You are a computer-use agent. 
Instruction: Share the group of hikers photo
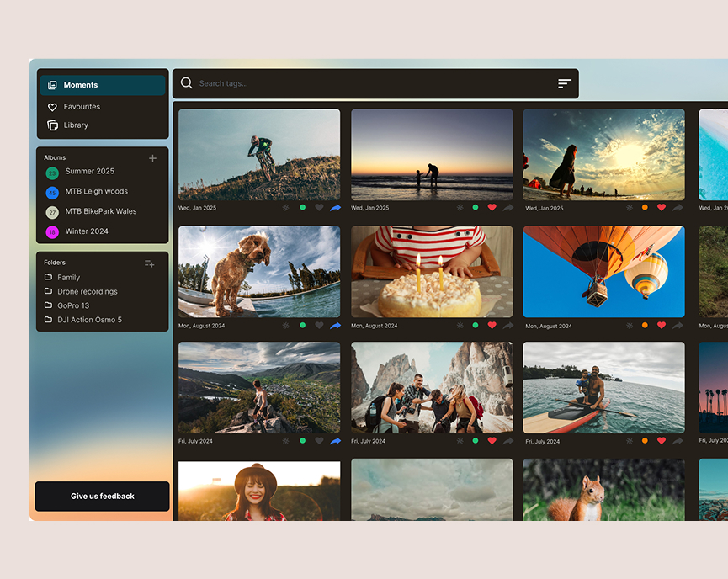[508, 441]
